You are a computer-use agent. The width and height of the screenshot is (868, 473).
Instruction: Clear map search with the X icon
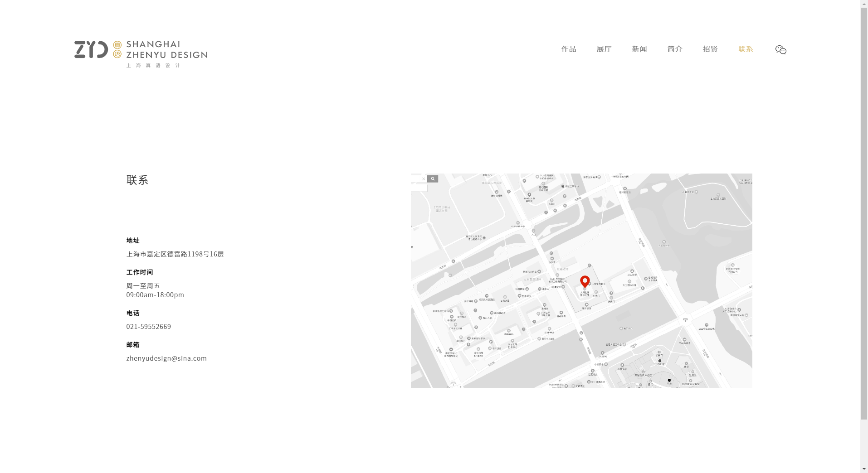[424, 179]
